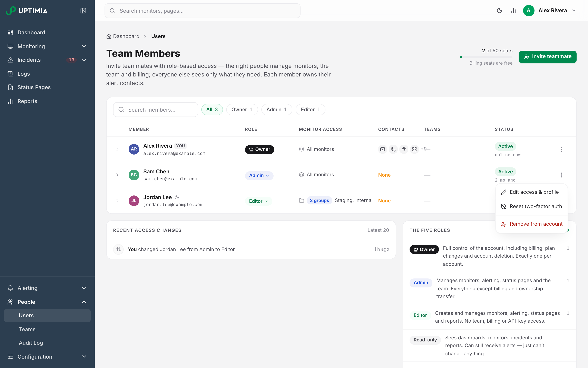The height and width of the screenshot is (368, 588).
Task: Choose Reset two-factor auth
Action: click(x=531, y=206)
